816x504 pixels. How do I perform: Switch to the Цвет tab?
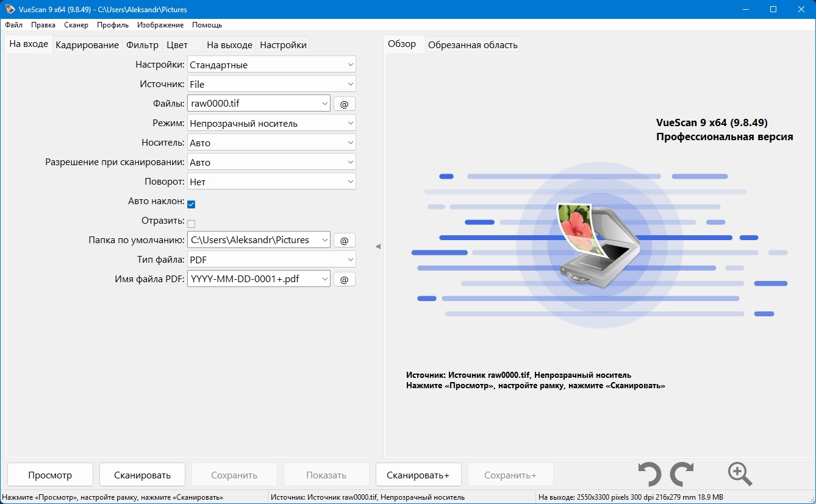(177, 44)
